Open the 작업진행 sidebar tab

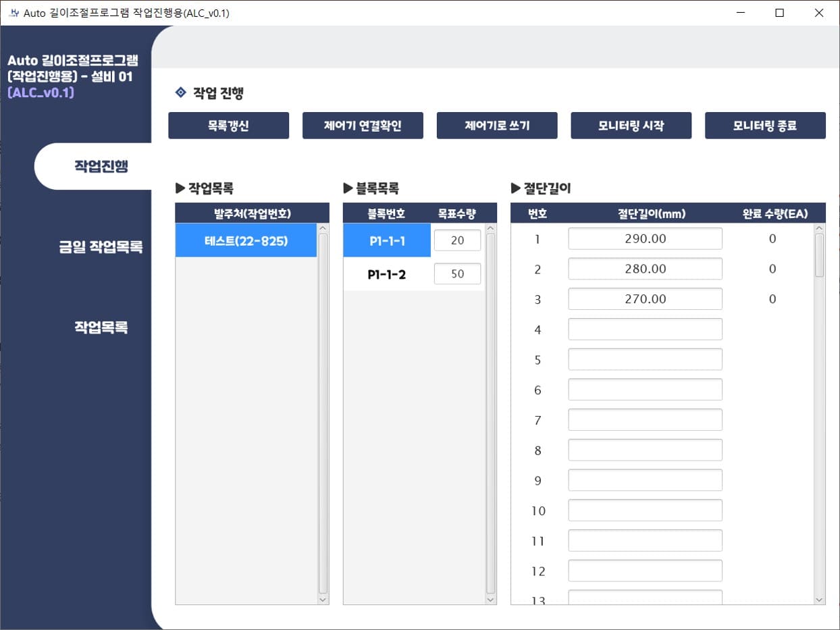[x=101, y=166]
